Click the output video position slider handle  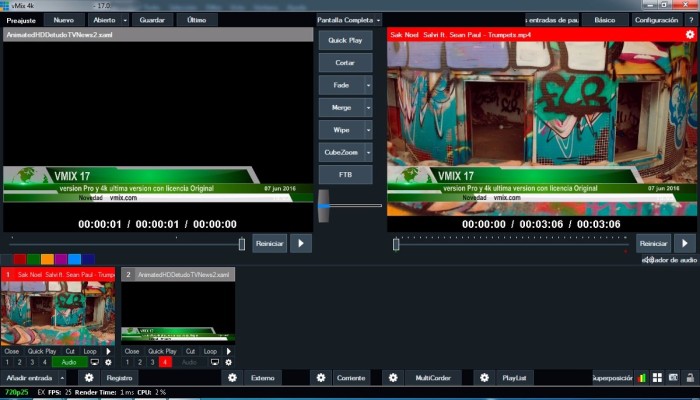396,244
